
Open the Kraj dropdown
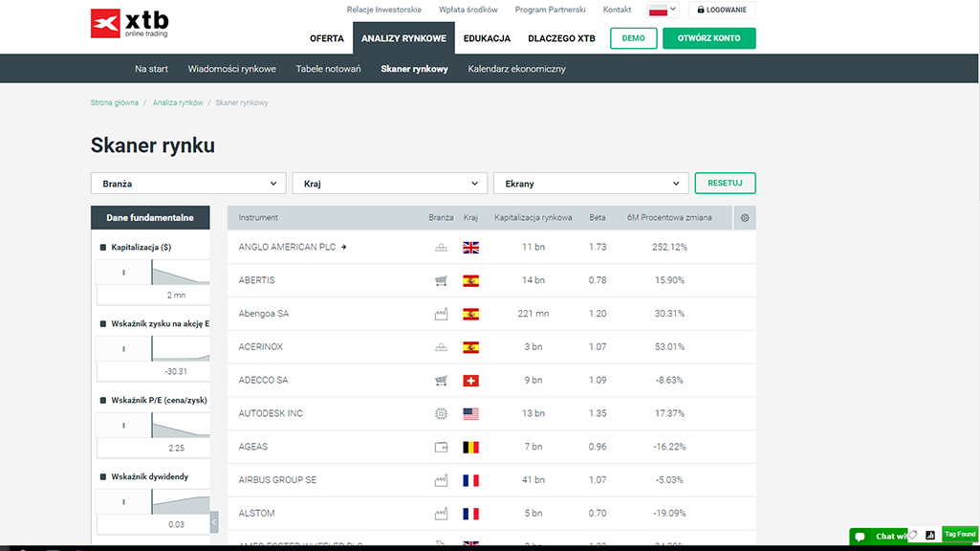[x=390, y=183]
